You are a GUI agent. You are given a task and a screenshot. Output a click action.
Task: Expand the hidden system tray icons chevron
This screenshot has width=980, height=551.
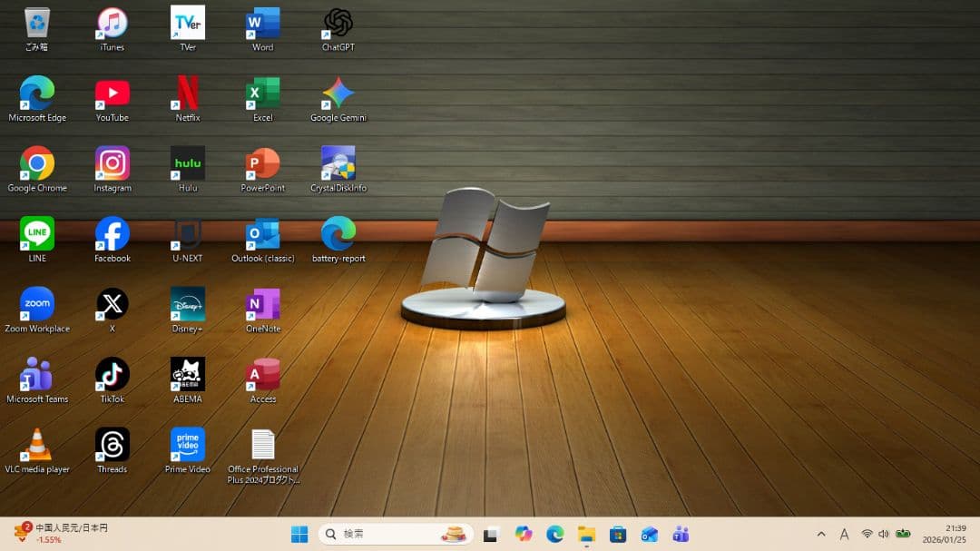tap(821, 534)
